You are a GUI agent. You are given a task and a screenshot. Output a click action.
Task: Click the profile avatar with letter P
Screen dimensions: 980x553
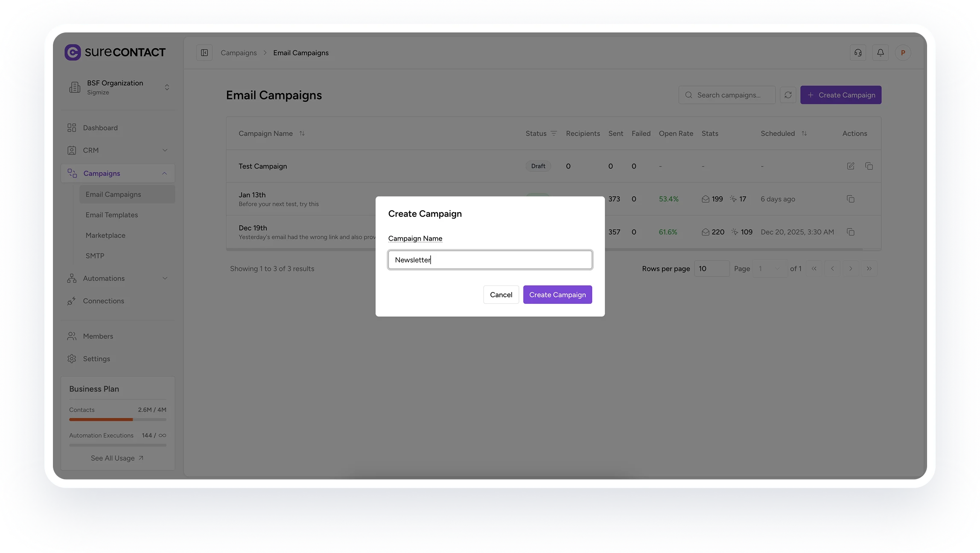[903, 52]
